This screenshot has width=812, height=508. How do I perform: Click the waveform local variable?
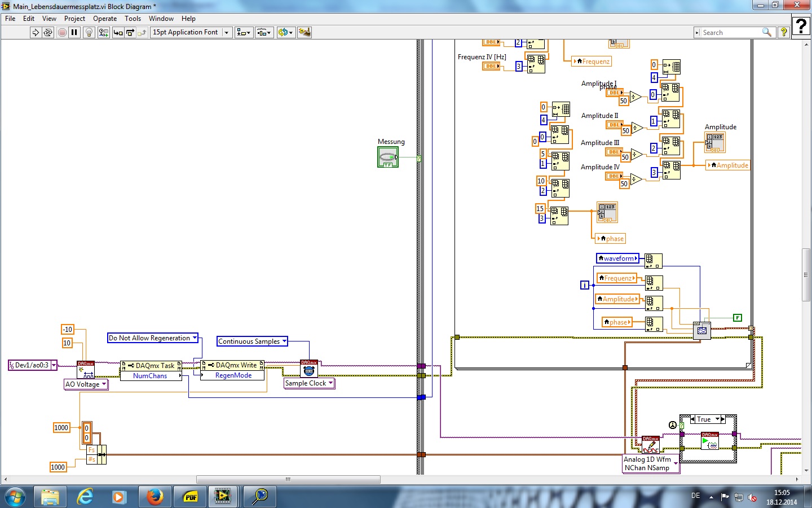click(x=618, y=259)
